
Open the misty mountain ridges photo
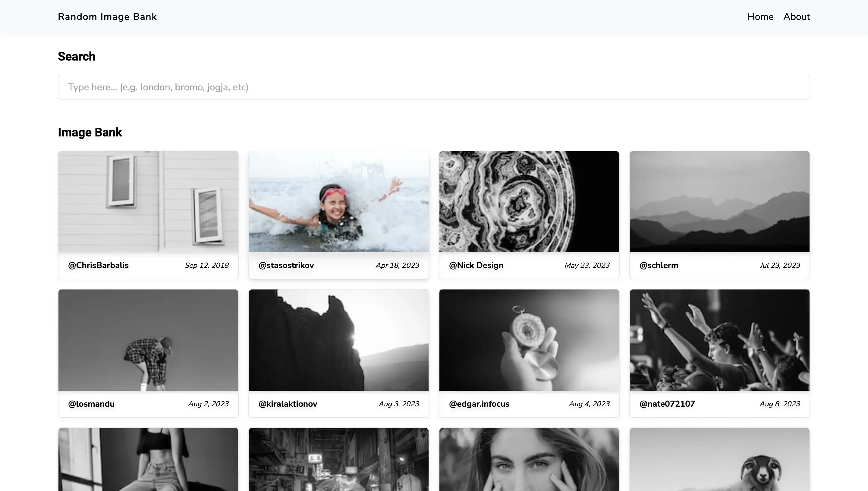720,202
